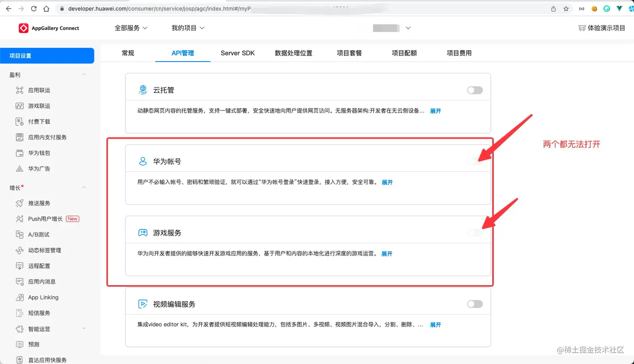This screenshot has height=364, width=634.
Task: Expand the 智能运营 submenu chevron
Action: point(84,328)
